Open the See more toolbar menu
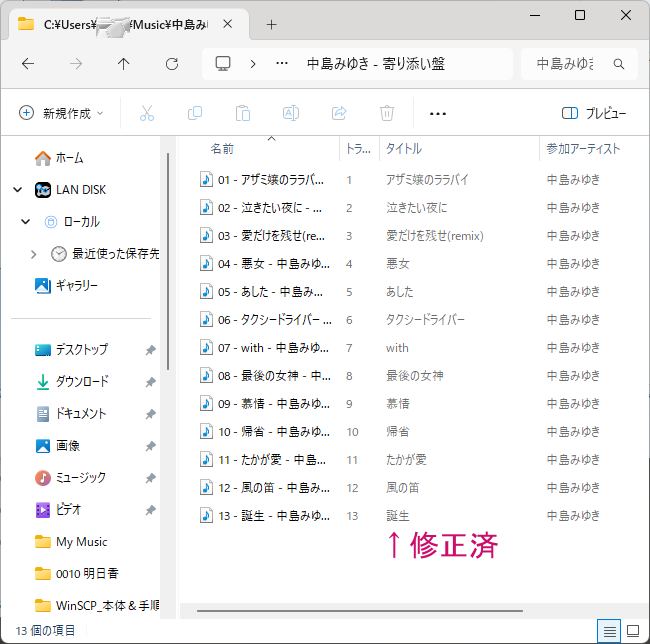The height and width of the screenshot is (644, 650). point(438,114)
